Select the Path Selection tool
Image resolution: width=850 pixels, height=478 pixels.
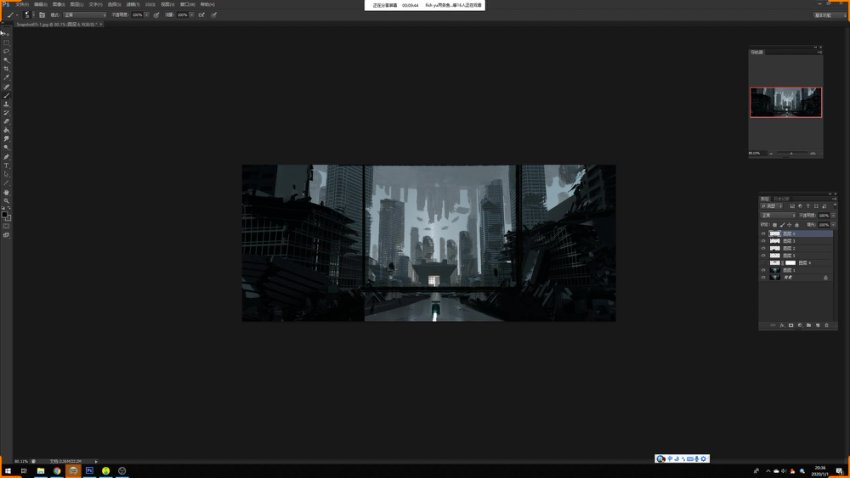pos(7,174)
